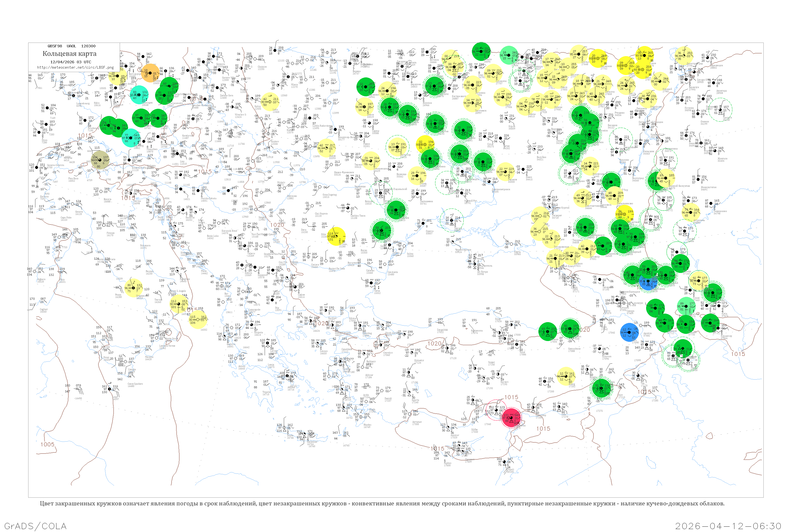Viewport: 798px width, 532px height.
Task: Click the cyan station circle near Augsburg
Action: pos(130,138)
